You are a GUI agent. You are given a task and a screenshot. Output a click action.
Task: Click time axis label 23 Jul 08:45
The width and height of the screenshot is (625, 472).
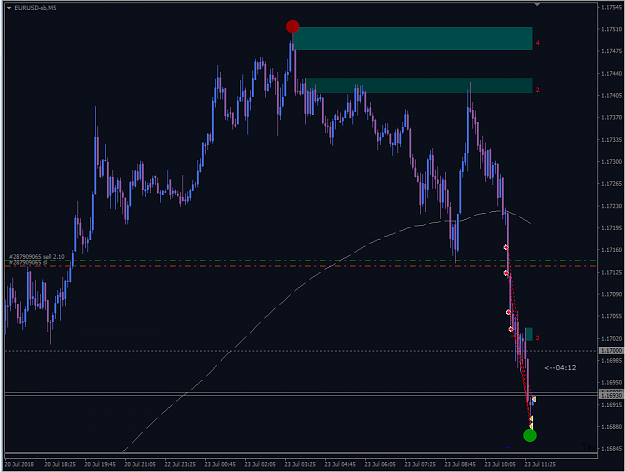(460, 464)
